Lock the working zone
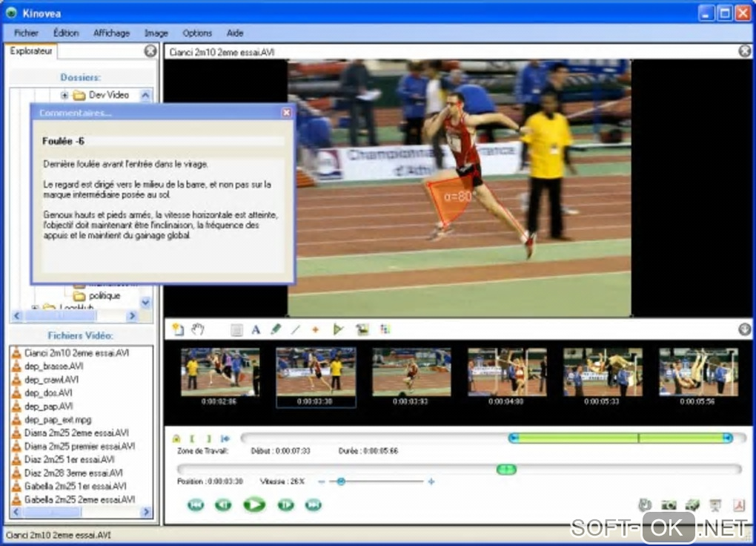Viewport: 756px width, 546px height. click(176, 438)
